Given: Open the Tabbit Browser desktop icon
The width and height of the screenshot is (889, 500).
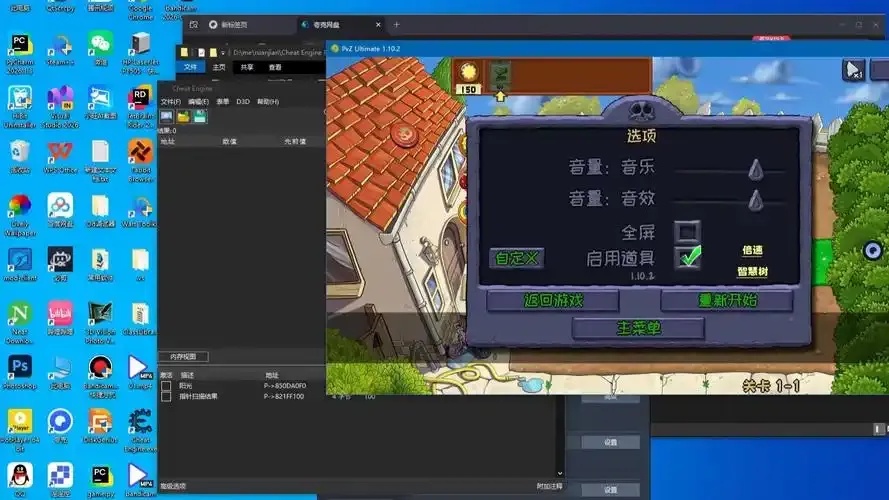Looking at the screenshot, I should (140, 162).
